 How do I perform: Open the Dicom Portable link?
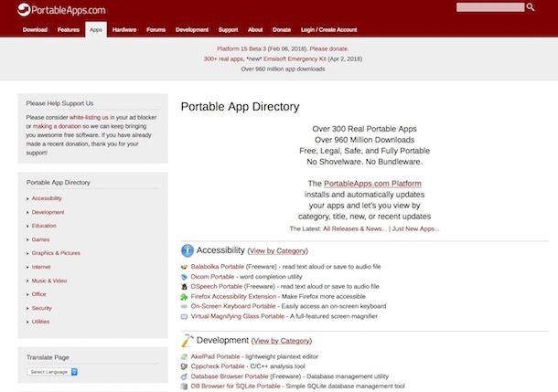pyautogui.click(x=212, y=277)
